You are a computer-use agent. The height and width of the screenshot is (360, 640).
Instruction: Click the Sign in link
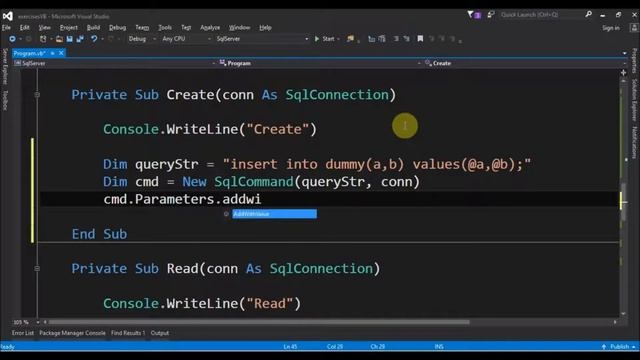point(611,28)
